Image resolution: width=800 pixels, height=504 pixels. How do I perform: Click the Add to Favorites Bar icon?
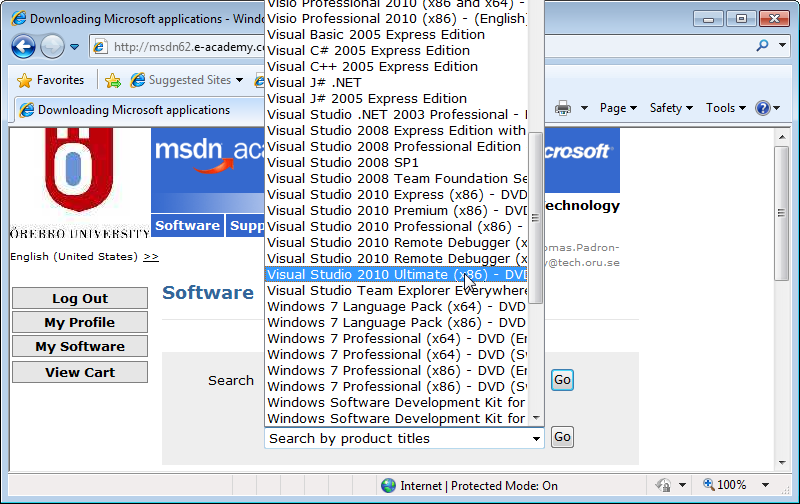tap(113, 80)
